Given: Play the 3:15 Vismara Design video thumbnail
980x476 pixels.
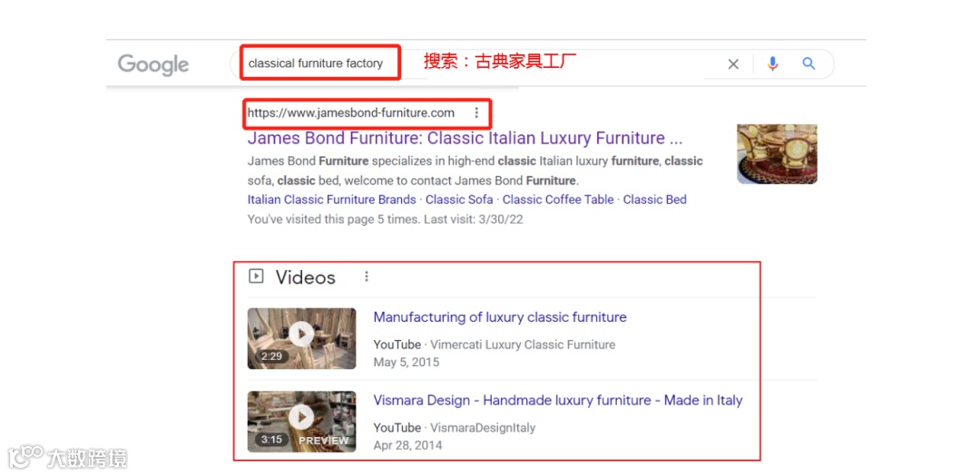Looking at the screenshot, I should point(301,421).
